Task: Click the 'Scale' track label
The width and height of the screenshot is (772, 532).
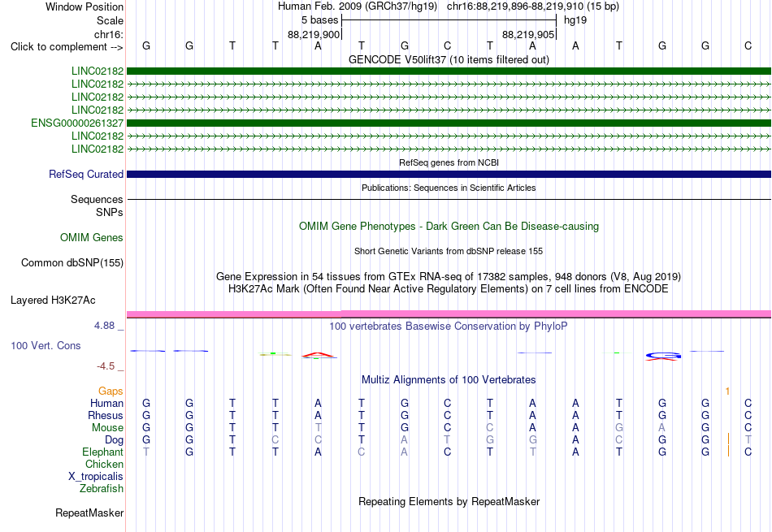Action: (110, 20)
